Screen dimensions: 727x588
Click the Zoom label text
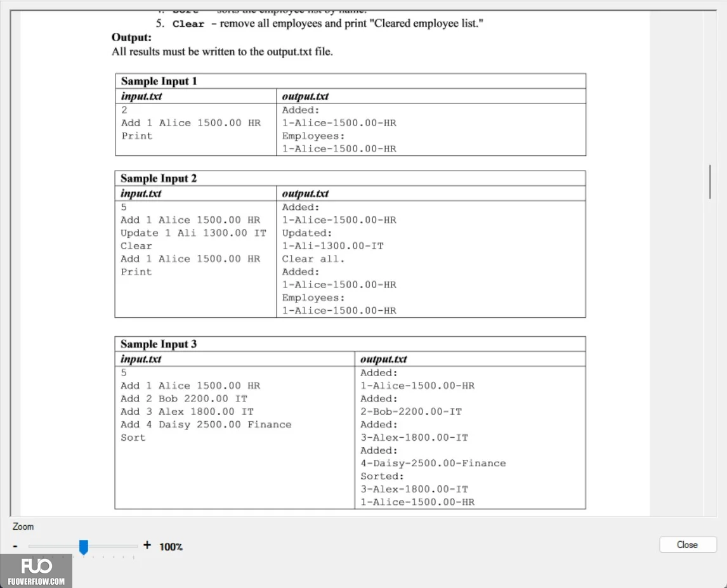23,526
